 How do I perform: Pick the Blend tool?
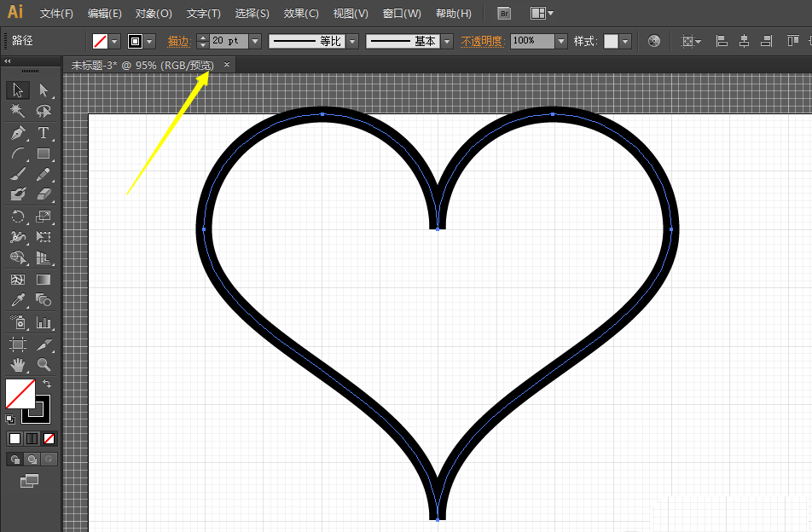click(x=43, y=299)
